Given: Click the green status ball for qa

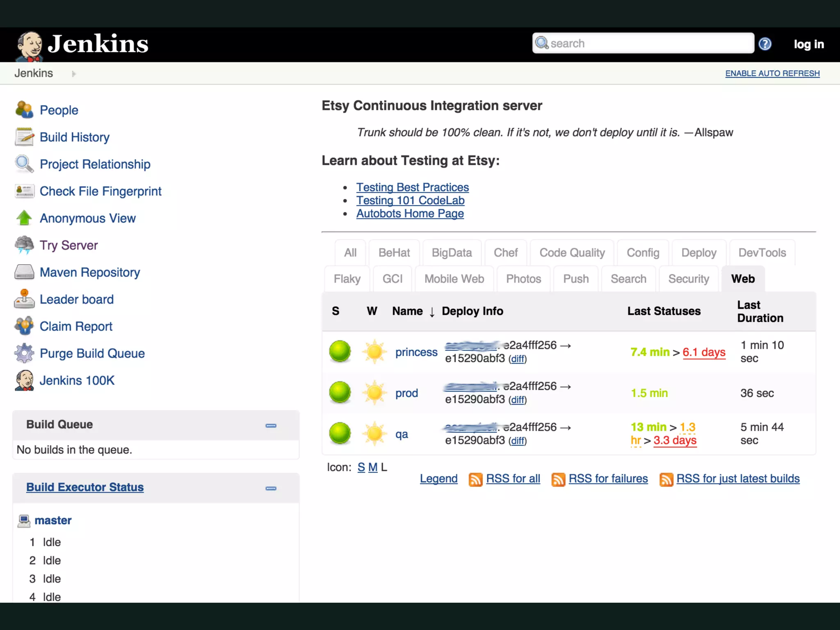Looking at the screenshot, I should (x=340, y=434).
